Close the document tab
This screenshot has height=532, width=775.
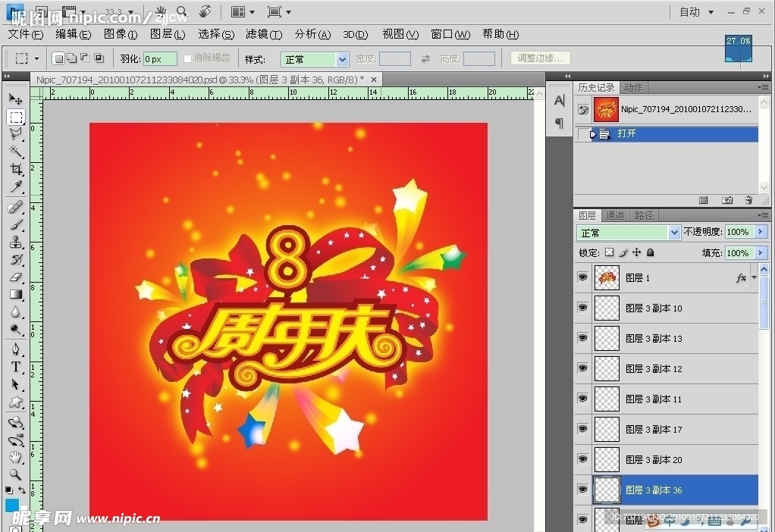374,79
